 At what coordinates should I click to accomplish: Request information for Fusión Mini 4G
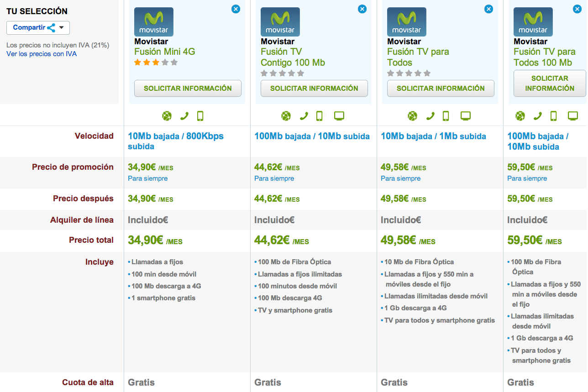point(188,89)
